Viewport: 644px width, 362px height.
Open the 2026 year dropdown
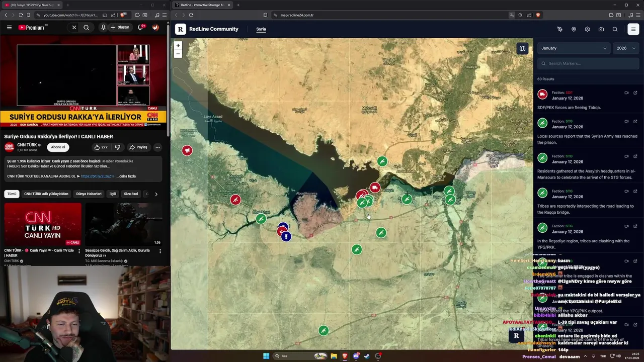626,48
